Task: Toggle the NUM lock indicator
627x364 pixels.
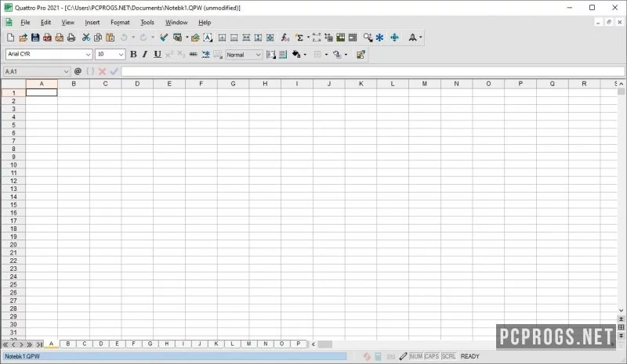Action: point(416,356)
